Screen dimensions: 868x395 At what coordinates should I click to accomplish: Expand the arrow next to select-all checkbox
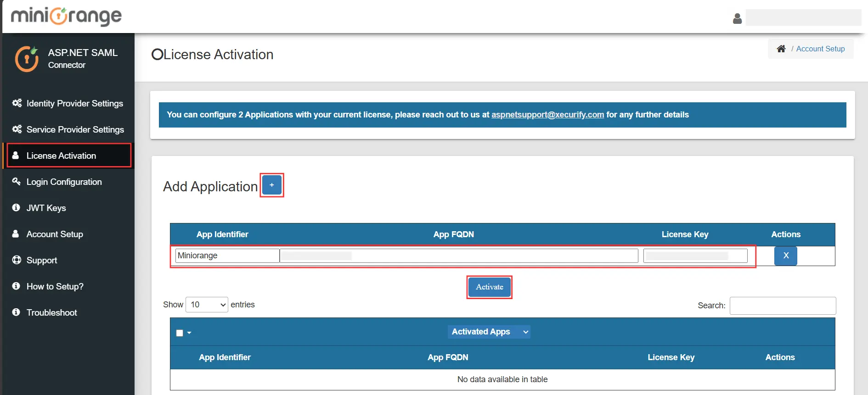pos(189,333)
